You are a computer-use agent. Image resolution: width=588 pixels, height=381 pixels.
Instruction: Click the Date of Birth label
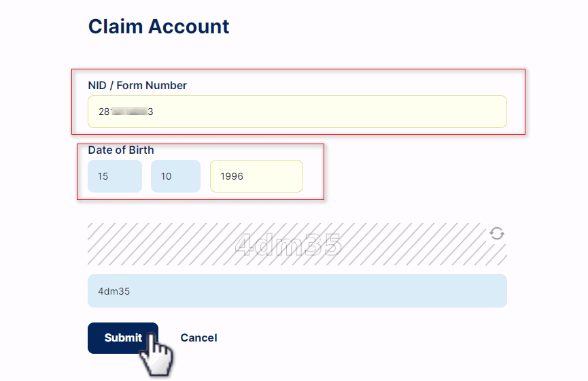pyautogui.click(x=121, y=150)
